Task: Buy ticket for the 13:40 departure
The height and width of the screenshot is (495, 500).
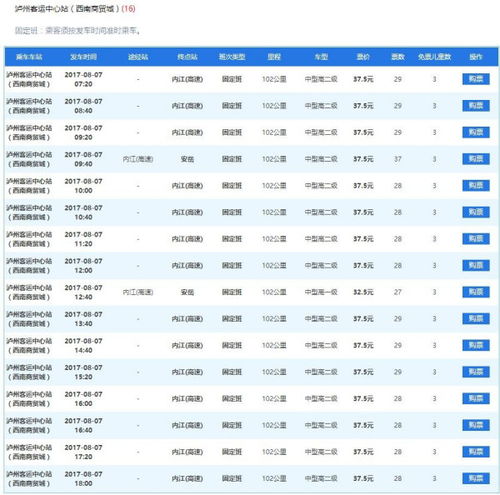Action: coord(476,319)
